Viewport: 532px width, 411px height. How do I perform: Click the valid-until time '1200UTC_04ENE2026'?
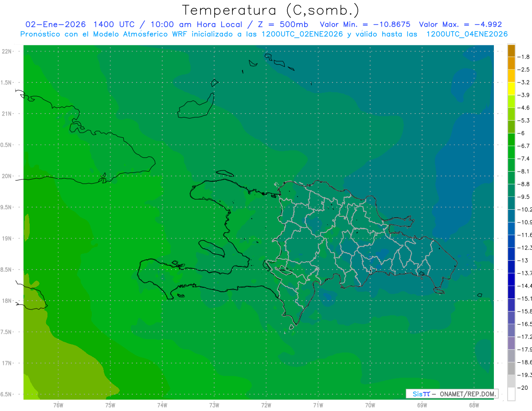(x=467, y=34)
